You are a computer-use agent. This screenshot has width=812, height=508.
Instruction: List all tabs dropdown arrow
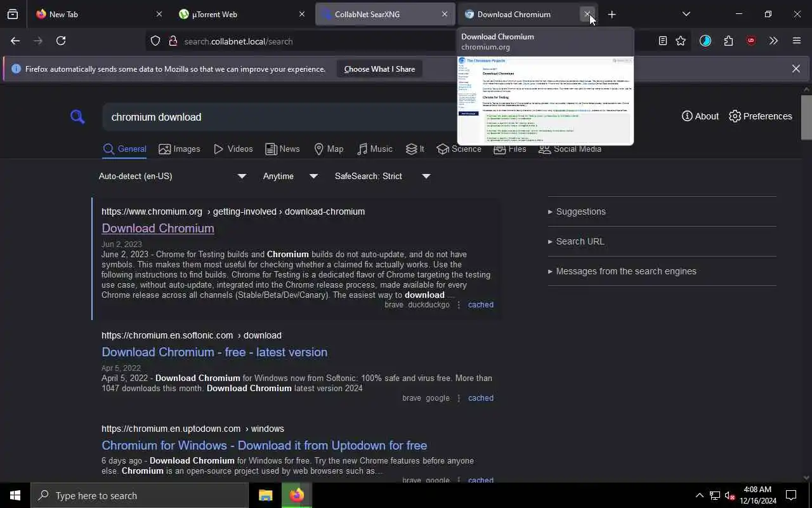tap(686, 14)
